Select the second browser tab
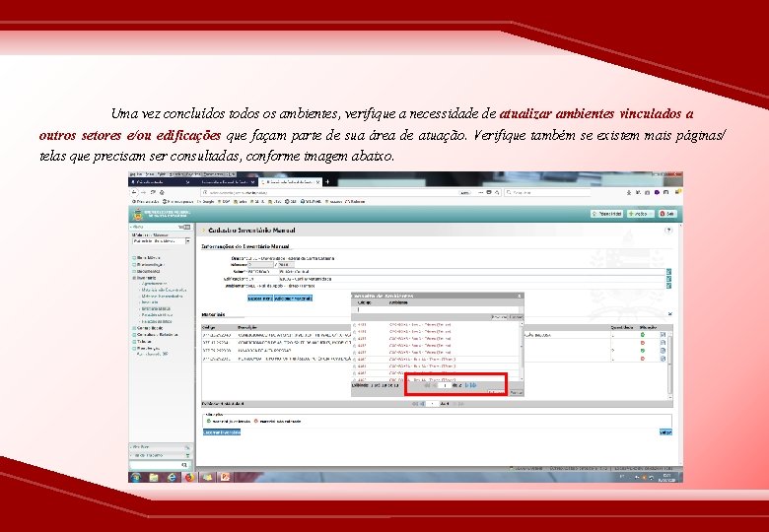769x532 pixels. 226,181
